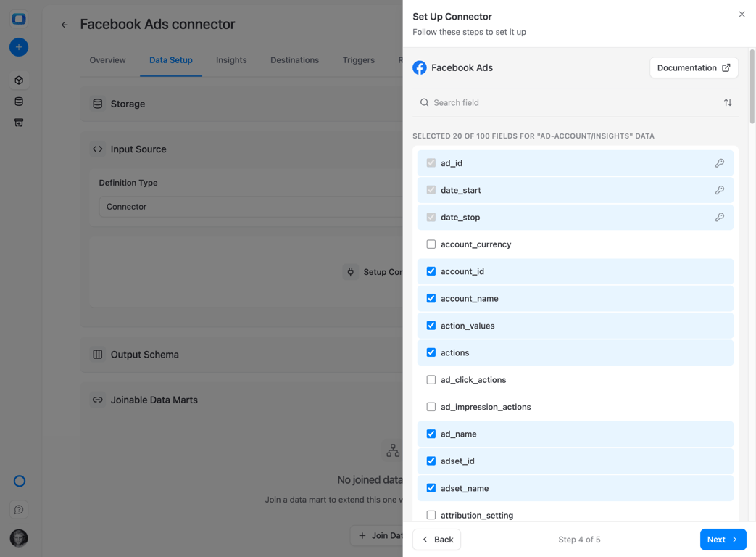This screenshot has height=557, width=756.
Task: Go back using arrow beside Facebook Ads connector
Action: coord(64,25)
